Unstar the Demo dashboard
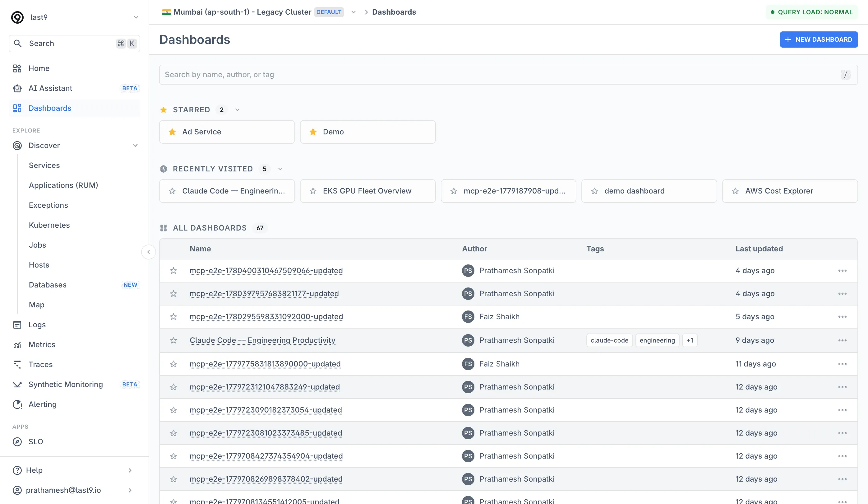 [313, 132]
